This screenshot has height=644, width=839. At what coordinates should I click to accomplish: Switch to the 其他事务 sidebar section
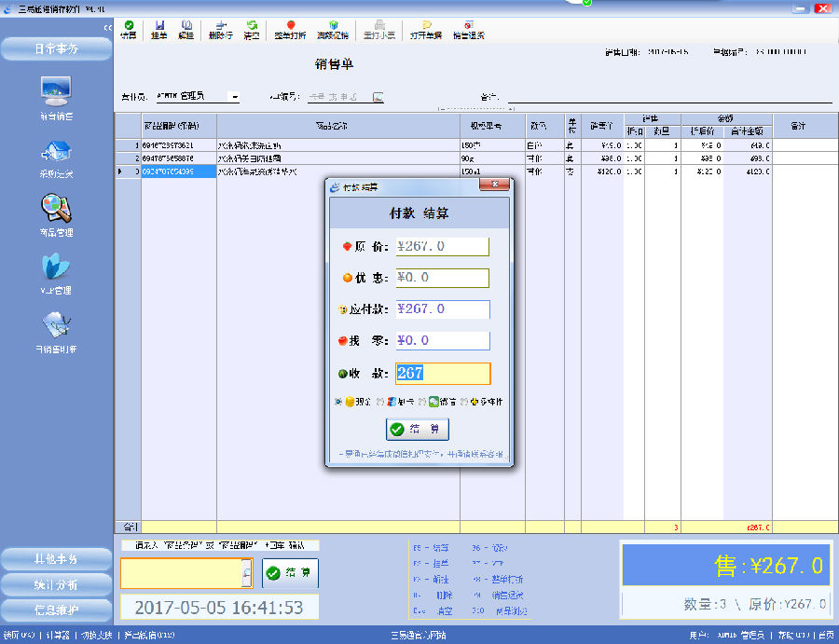click(56, 559)
